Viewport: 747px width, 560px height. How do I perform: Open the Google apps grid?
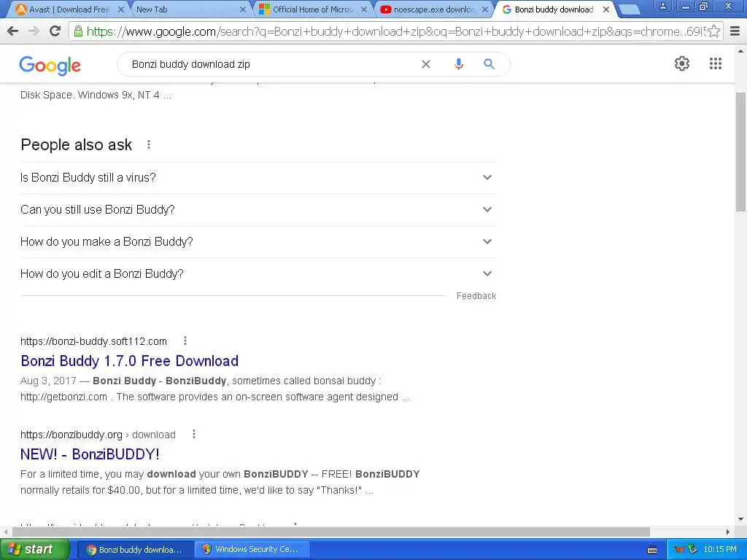716,63
